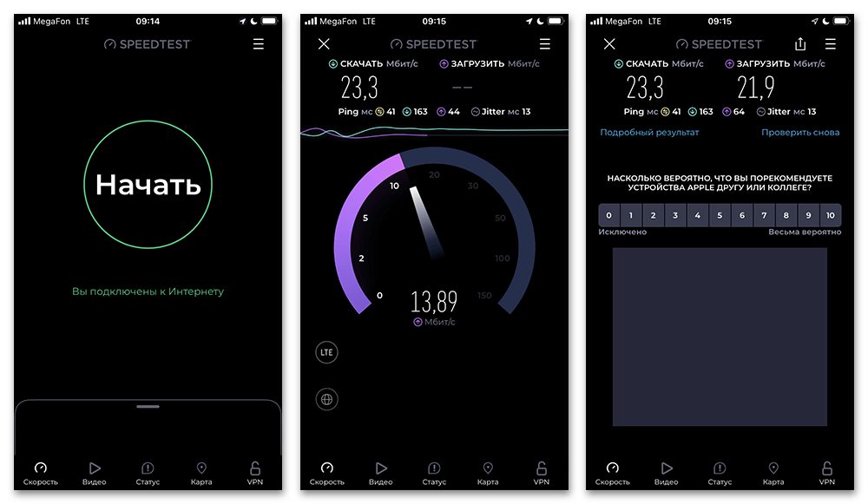Tap the globe server icon
The image size is (868, 504).
[326, 399]
